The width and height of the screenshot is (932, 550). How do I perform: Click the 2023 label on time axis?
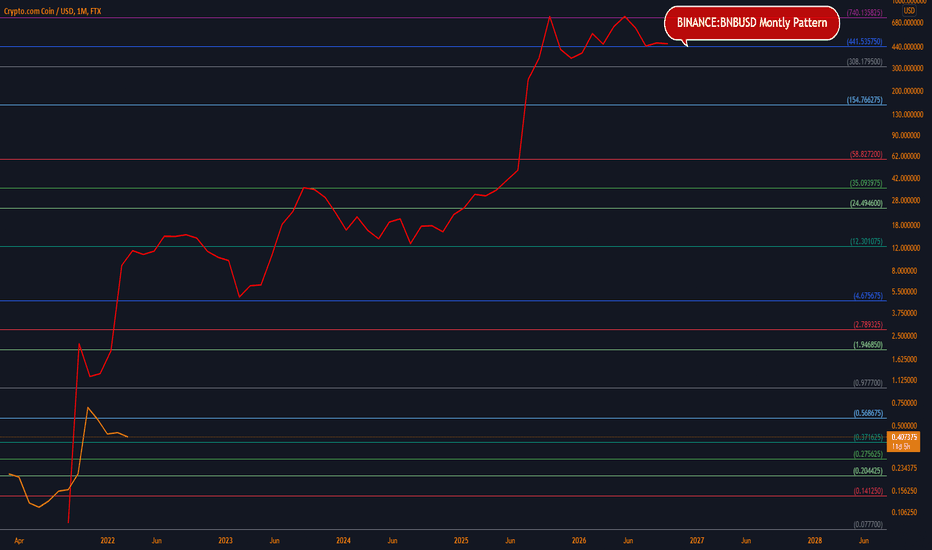pos(225,540)
